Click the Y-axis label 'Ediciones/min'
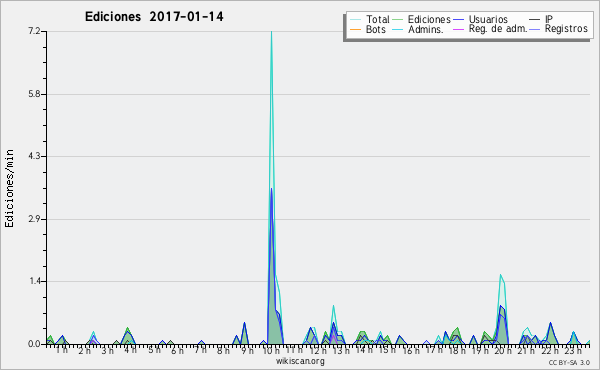 [x=9, y=188]
